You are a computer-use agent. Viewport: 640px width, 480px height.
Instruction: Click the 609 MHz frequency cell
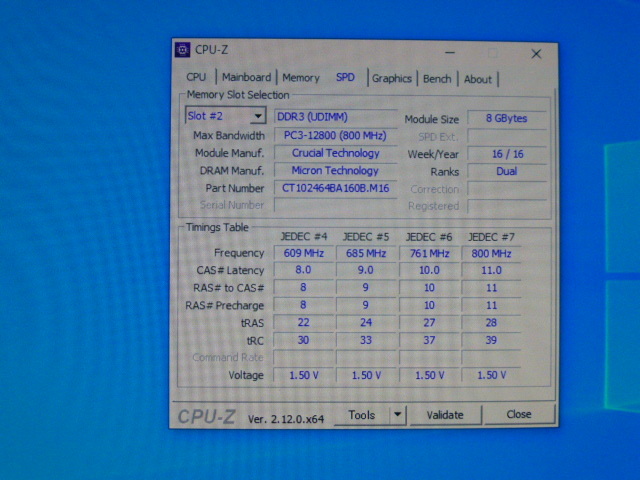point(304,253)
